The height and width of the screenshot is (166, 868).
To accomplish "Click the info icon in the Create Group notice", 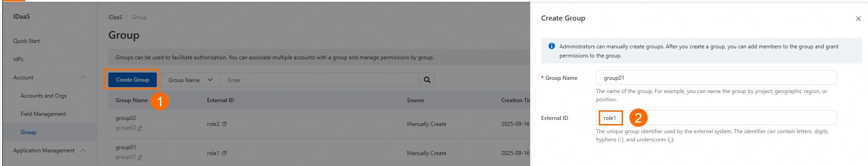I will pos(552,46).
